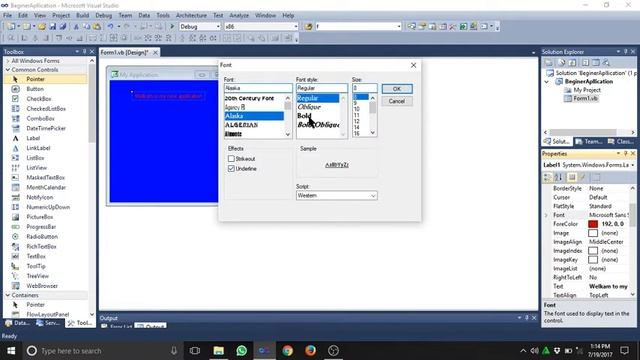Click the ImageIndex property swatch
The height and width of the screenshot is (360, 640).
[x=593, y=251]
